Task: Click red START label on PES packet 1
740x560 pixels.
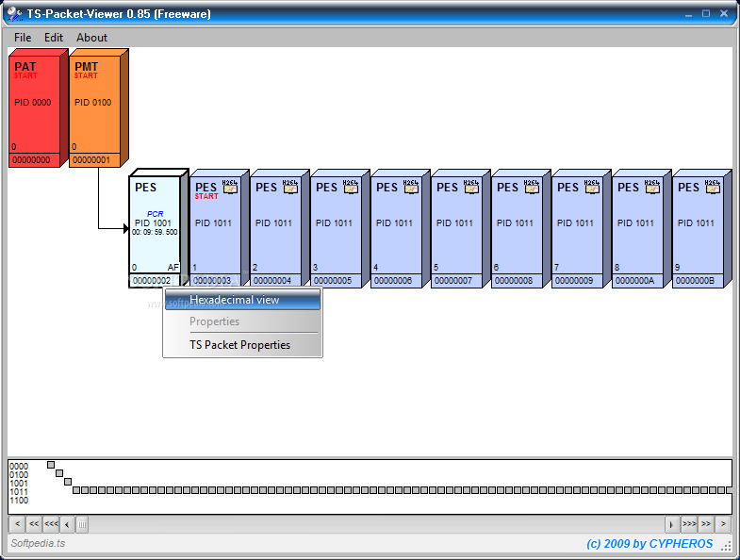Action: click(206, 196)
